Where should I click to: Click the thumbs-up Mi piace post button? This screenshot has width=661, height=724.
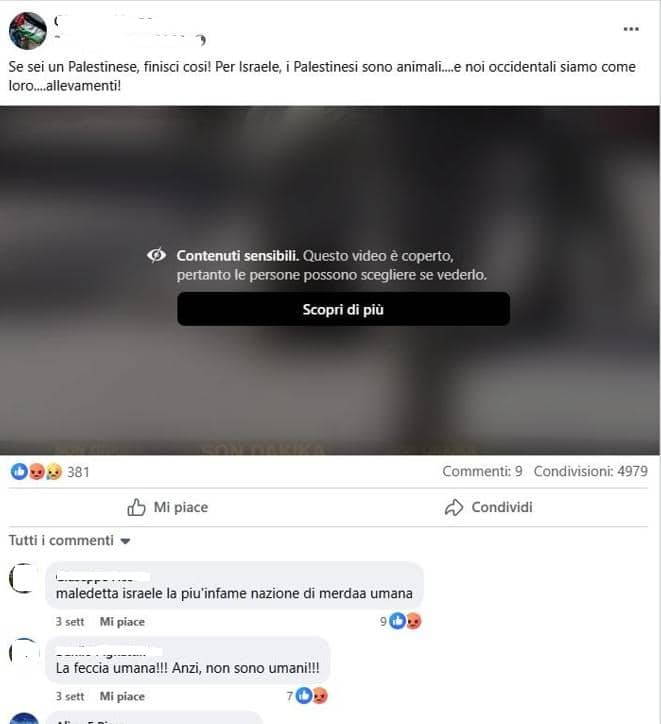click(168, 507)
